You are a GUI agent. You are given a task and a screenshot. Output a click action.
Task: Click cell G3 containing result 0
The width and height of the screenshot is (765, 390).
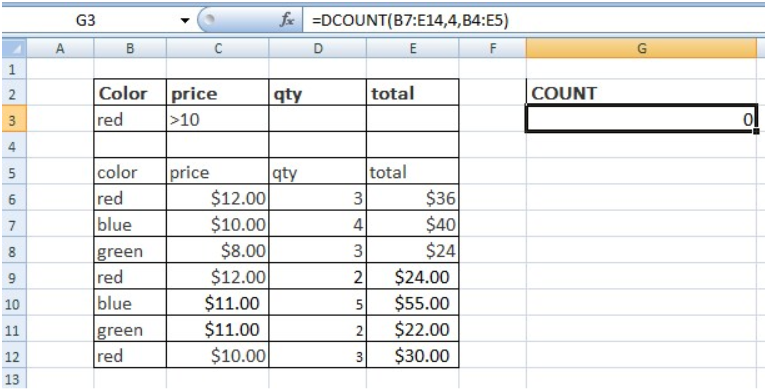(642, 119)
